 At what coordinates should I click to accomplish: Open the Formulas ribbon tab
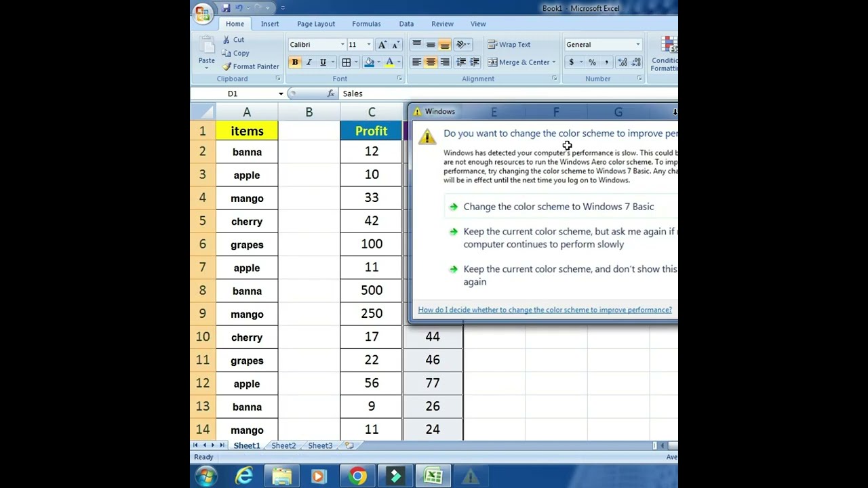pos(366,24)
